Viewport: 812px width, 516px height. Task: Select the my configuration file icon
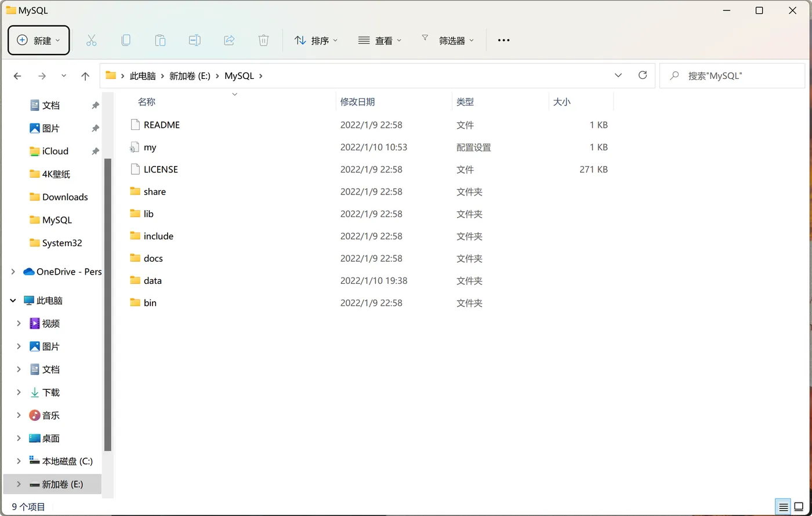[135, 147]
